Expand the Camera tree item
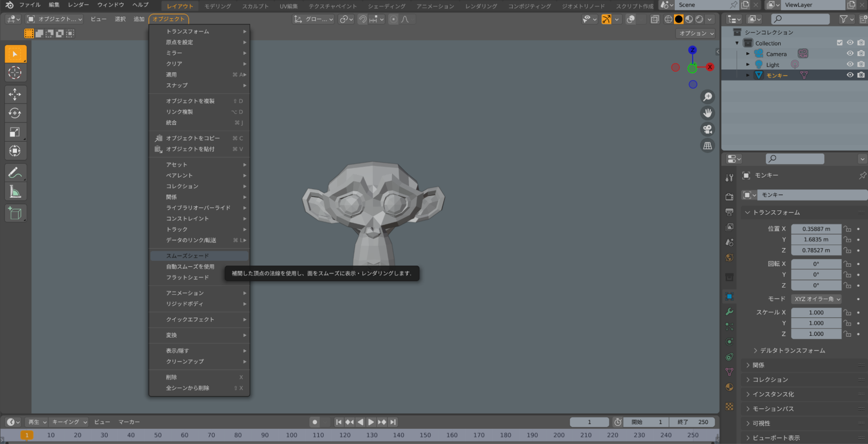The width and height of the screenshot is (868, 444). (748, 53)
